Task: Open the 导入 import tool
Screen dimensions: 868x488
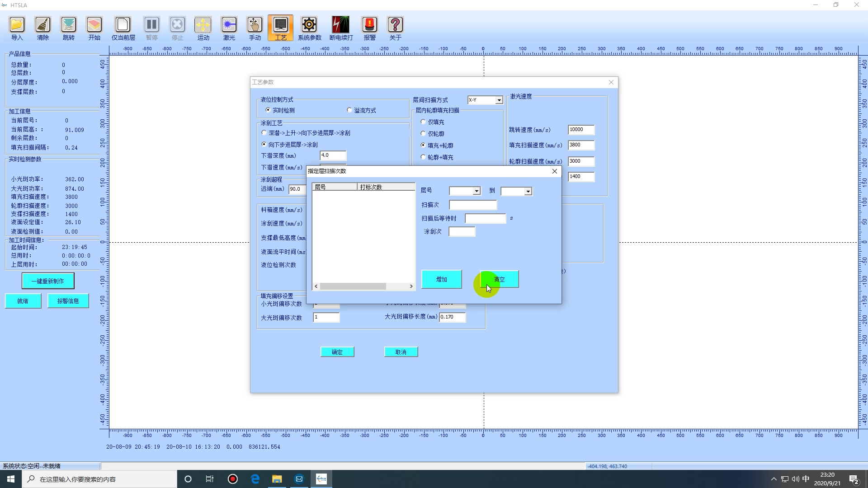Action: coord(17,28)
